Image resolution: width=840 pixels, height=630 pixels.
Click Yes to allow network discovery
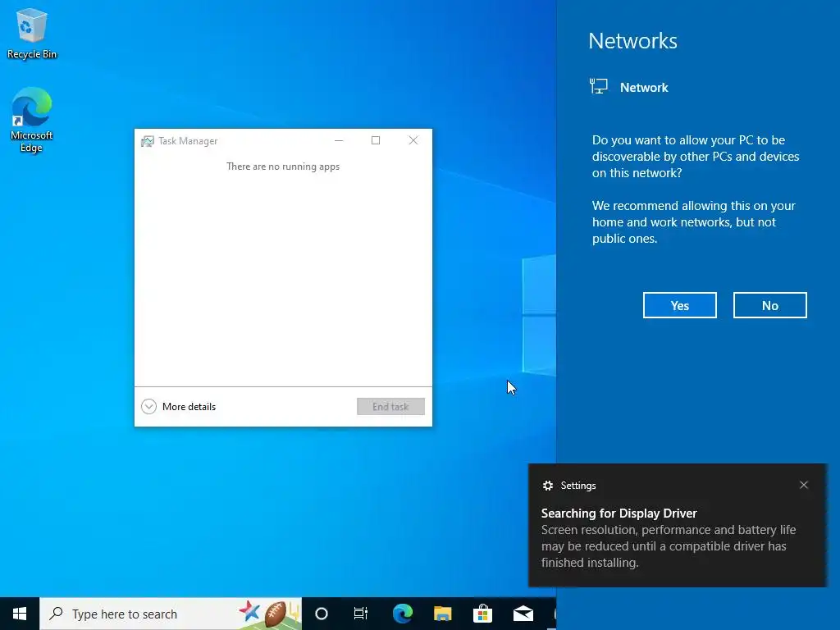tap(680, 305)
